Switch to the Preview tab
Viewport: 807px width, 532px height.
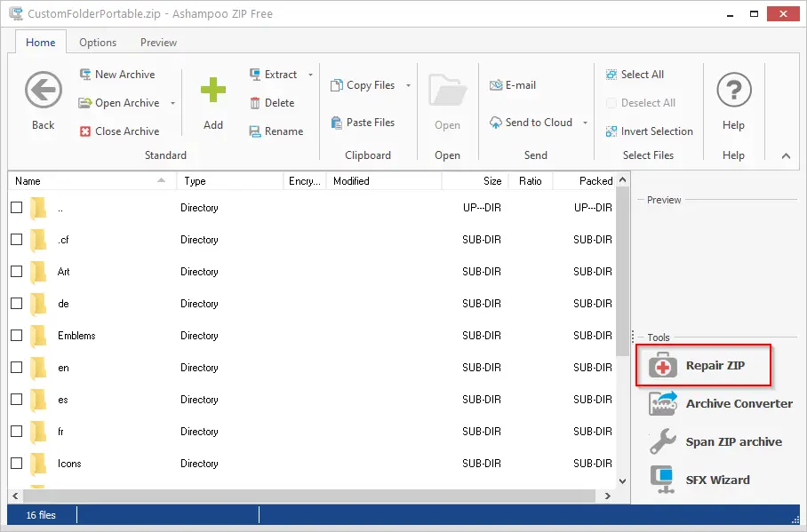pos(158,43)
